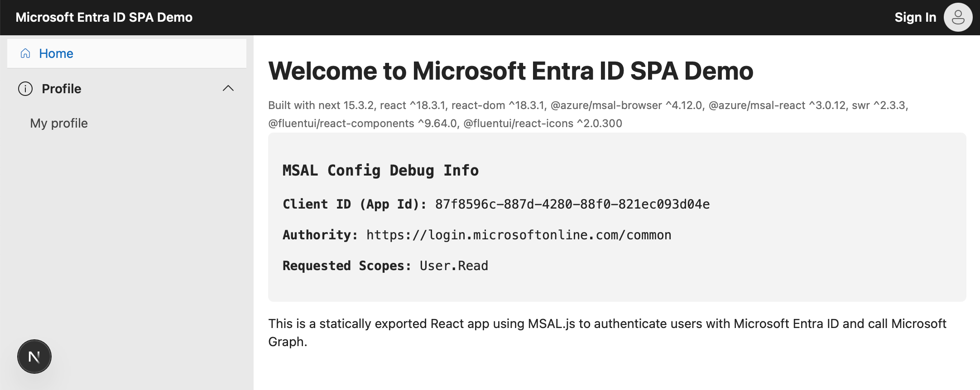Click the Sign In button

click(x=915, y=17)
